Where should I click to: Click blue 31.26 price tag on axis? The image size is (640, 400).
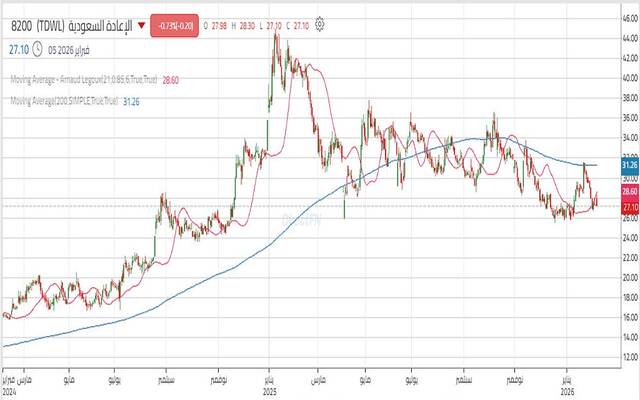[x=629, y=164]
